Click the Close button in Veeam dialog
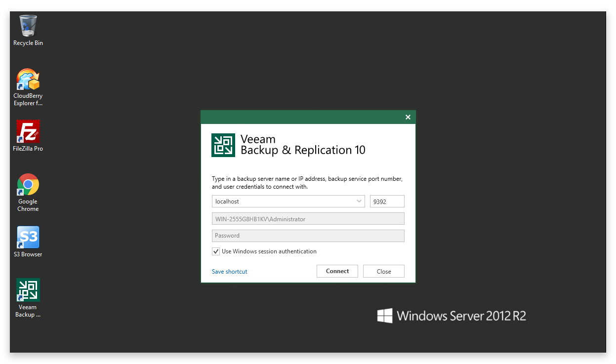 [x=384, y=271]
